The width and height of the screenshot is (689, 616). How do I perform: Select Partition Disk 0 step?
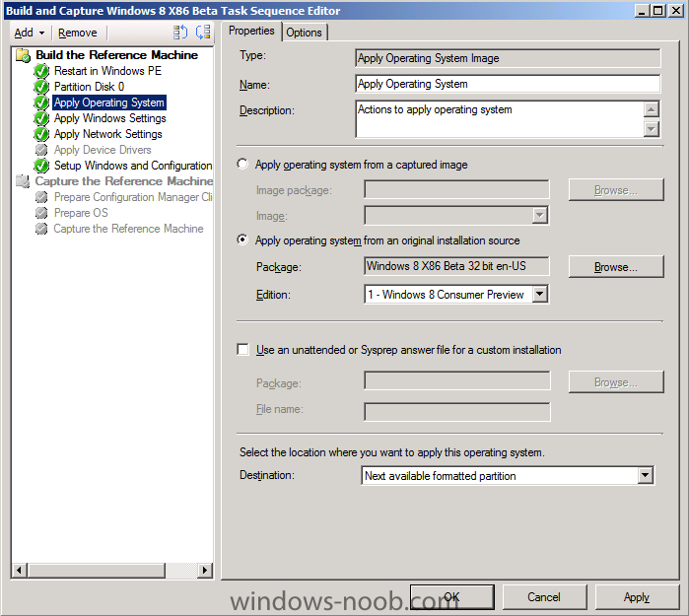[x=89, y=87]
